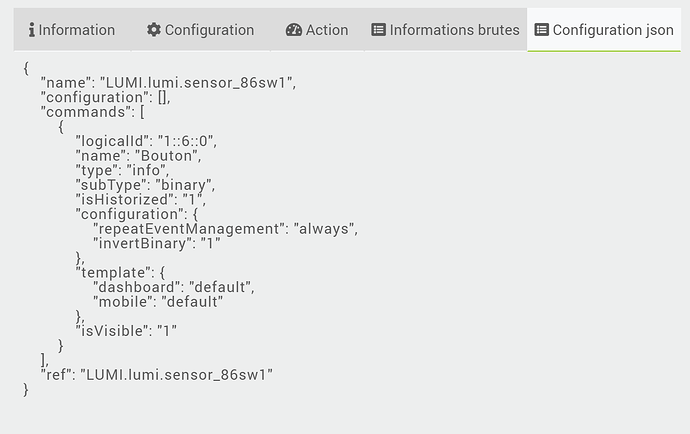
Task: Click the "isVisible": "1" line
Action: pos(126,331)
